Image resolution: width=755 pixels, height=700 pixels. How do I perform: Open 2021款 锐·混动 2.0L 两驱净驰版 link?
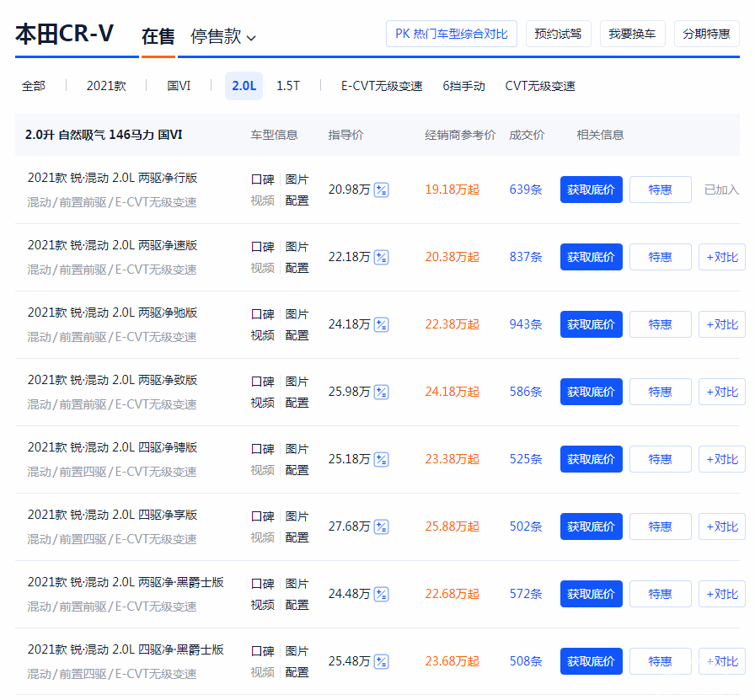112,313
